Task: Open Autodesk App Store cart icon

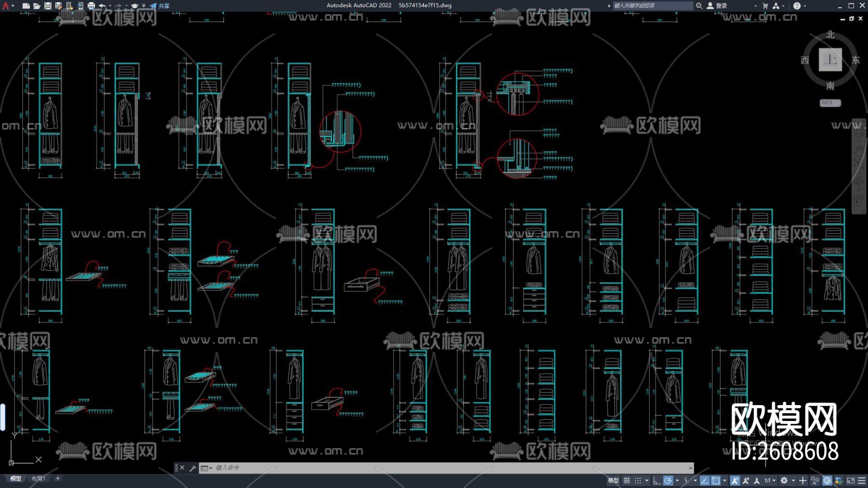Action: pyautogui.click(x=765, y=6)
